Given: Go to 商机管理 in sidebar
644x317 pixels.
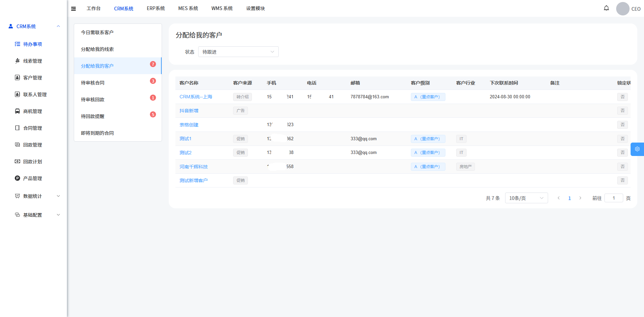Looking at the screenshot, I should click(32, 111).
